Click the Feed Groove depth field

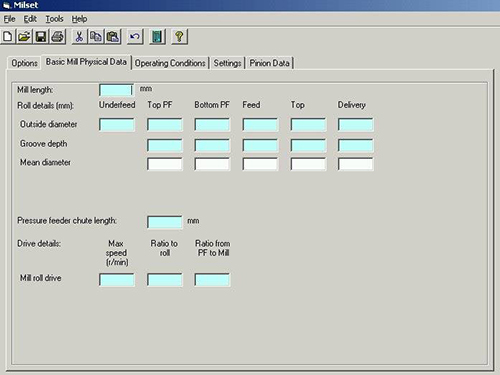[260, 145]
